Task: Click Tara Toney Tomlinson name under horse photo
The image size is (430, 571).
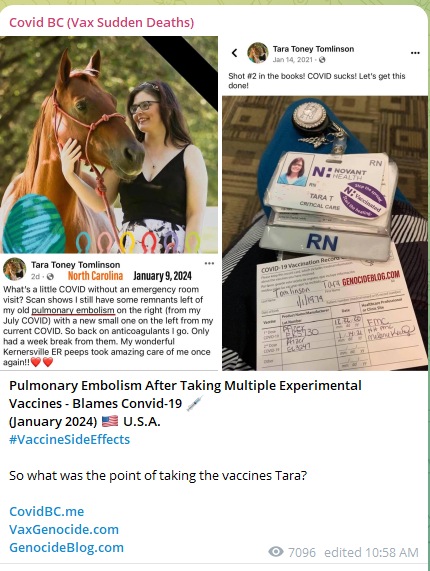Action: (75, 265)
